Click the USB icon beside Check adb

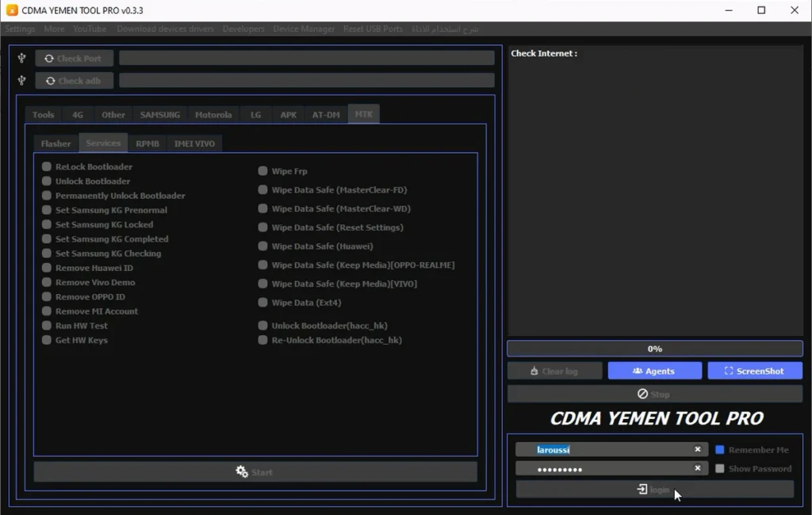pos(22,80)
